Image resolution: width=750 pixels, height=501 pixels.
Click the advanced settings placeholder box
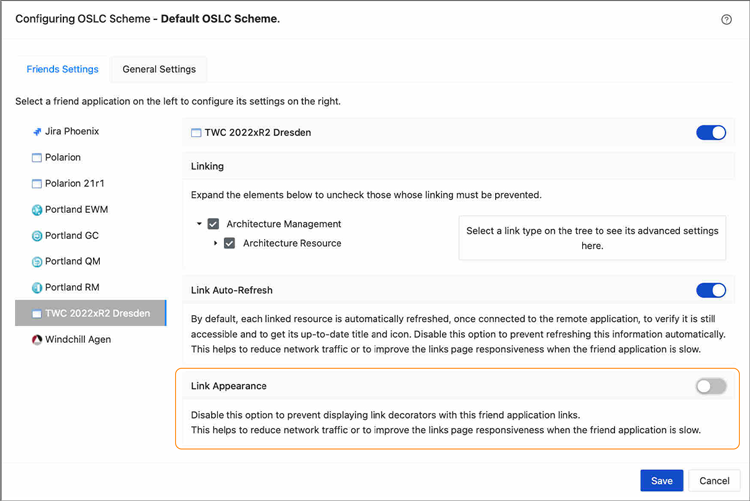click(x=592, y=238)
